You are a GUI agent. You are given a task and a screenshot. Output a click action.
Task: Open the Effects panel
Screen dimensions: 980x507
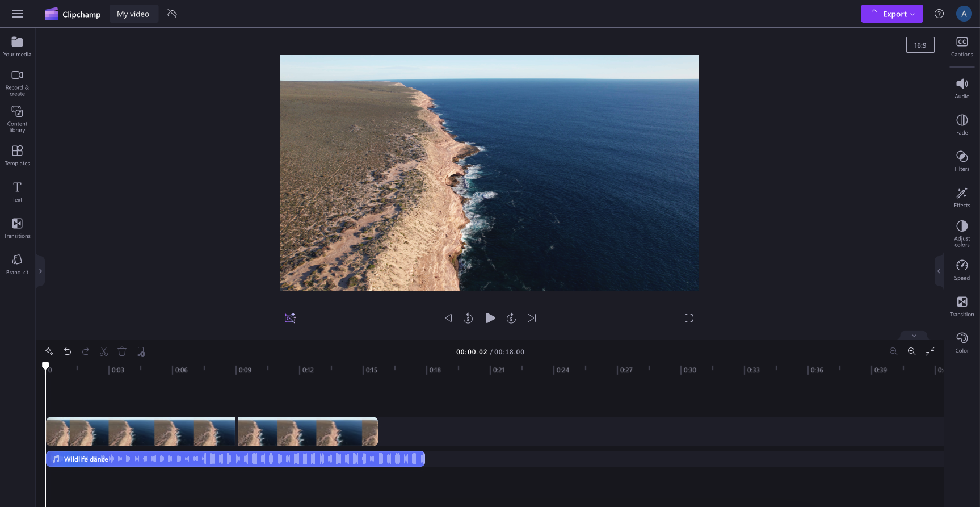pos(962,198)
